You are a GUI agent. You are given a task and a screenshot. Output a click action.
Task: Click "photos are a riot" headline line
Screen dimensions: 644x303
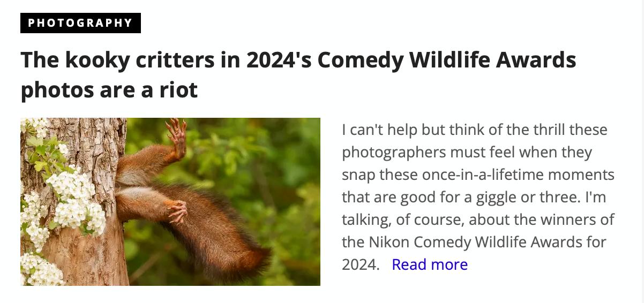[109, 90]
